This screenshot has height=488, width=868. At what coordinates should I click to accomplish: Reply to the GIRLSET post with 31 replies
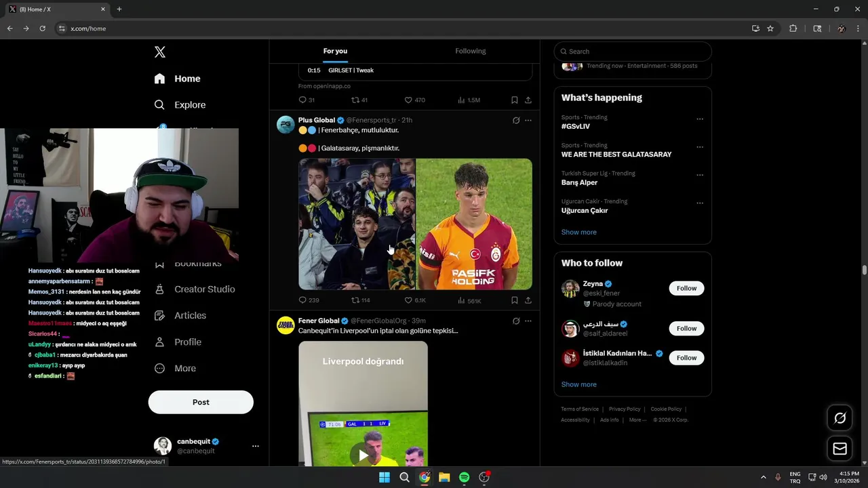point(307,100)
